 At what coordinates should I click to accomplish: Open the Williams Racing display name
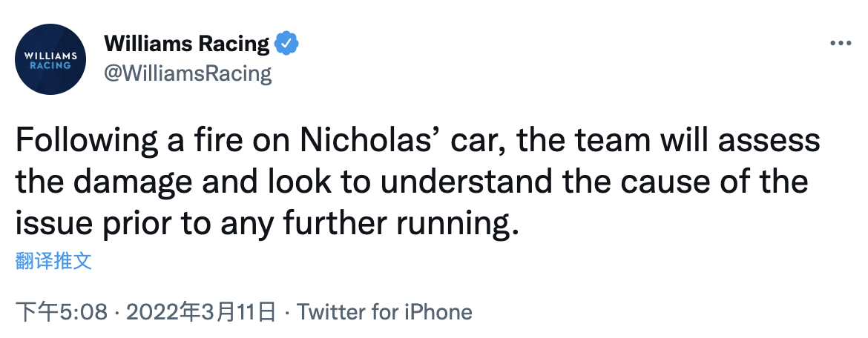point(187,44)
